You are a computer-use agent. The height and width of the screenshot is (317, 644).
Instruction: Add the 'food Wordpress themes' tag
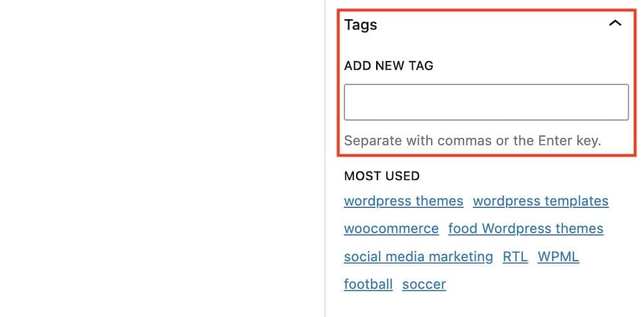click(526, 228)
